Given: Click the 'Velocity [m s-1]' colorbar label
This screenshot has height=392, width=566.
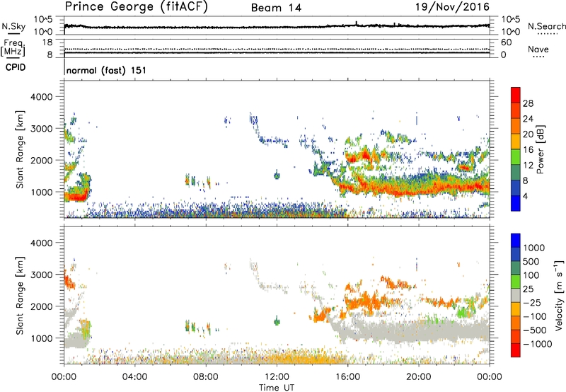Looking at the screenshot, I should click(x=559, y=295).
